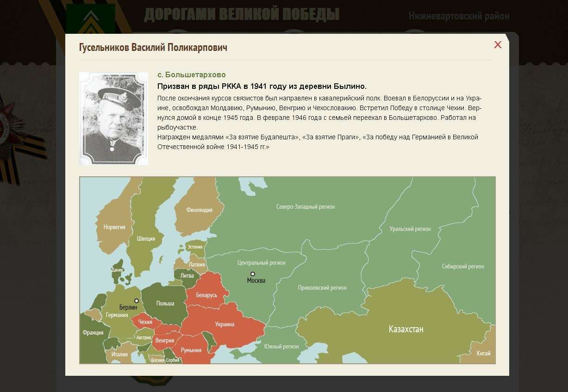Select Казахстан on the map
The width and height of the screenshot is (568, 392).
coord(406,329)
